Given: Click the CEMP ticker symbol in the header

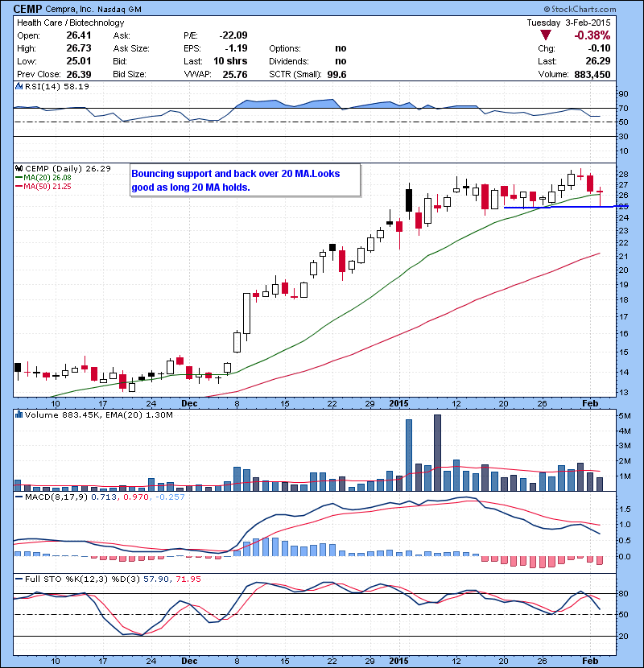Looking at the screenshot, I should (27, 9).
